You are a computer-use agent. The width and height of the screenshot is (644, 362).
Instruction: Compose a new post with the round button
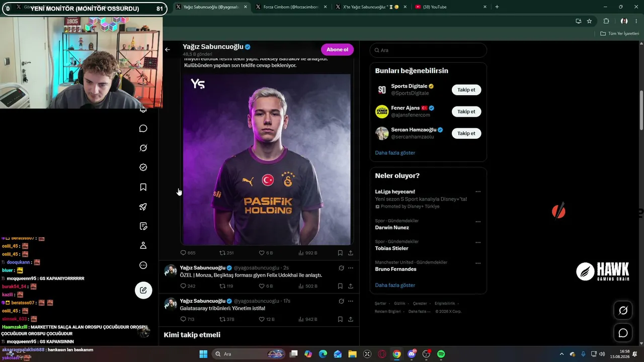pyautogui.click(x=143, y=290)
